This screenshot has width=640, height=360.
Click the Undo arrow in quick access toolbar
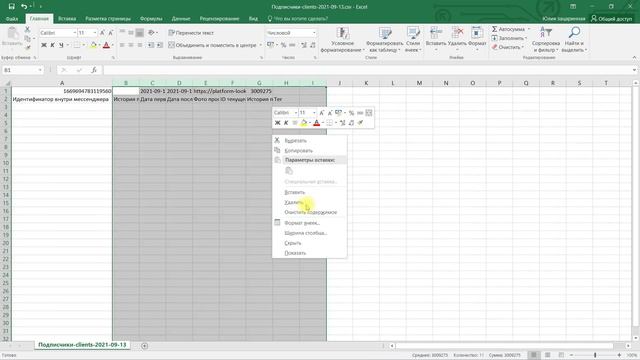click(x=24, y=7)
